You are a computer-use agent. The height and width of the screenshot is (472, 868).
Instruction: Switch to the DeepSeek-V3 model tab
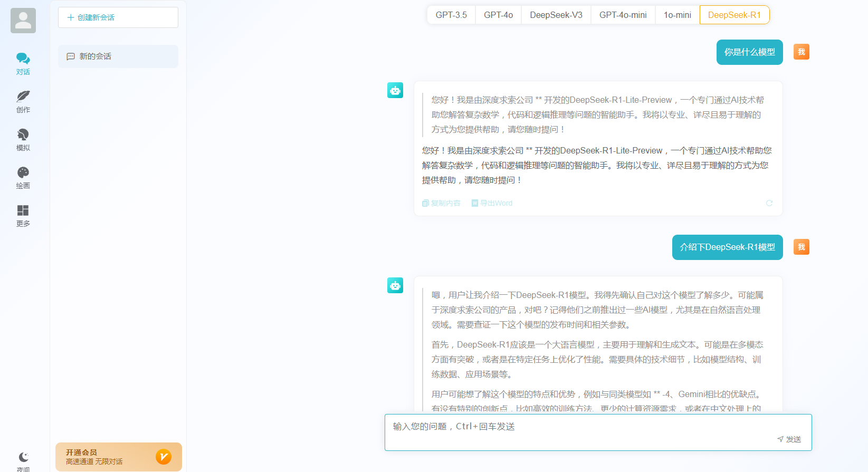(556, 15)
